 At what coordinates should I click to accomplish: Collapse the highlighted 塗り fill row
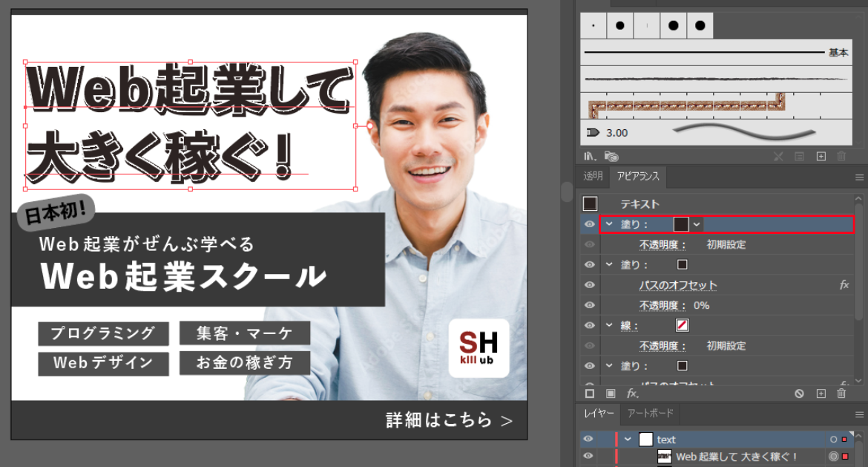tap(610, 223)
